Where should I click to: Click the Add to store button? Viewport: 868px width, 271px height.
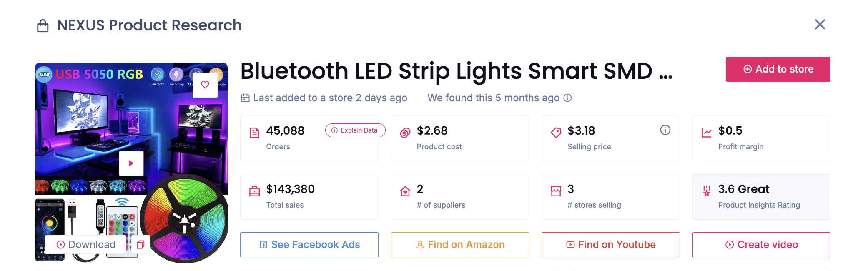coord(778,69)
